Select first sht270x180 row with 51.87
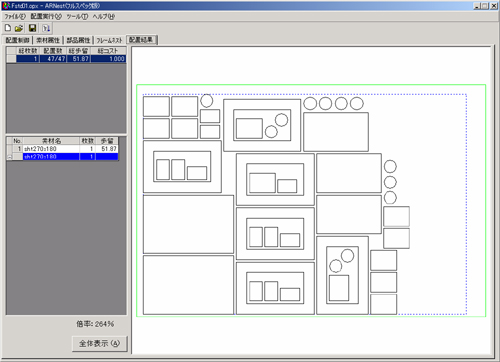This screenshot has width=500, height=362. pos(63,149)
